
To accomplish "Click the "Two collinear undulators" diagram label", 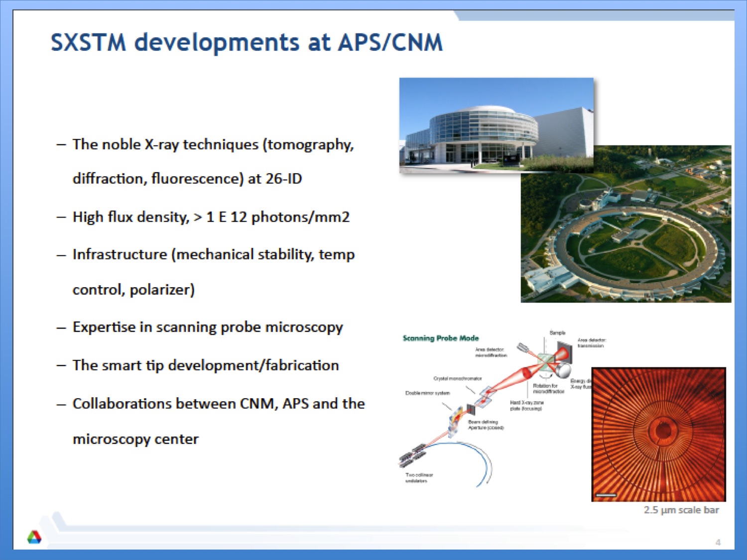I will coord(419,478).
